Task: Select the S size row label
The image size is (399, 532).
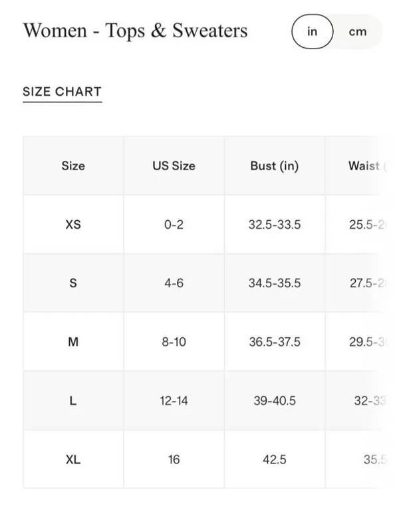Action: pos(73,283)
